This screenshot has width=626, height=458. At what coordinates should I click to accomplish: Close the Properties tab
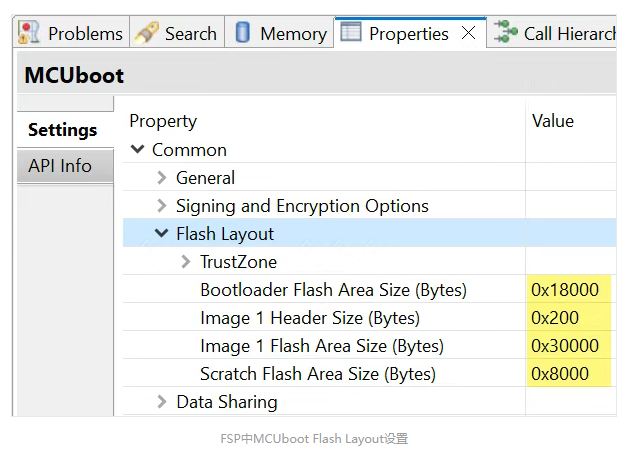468,33
